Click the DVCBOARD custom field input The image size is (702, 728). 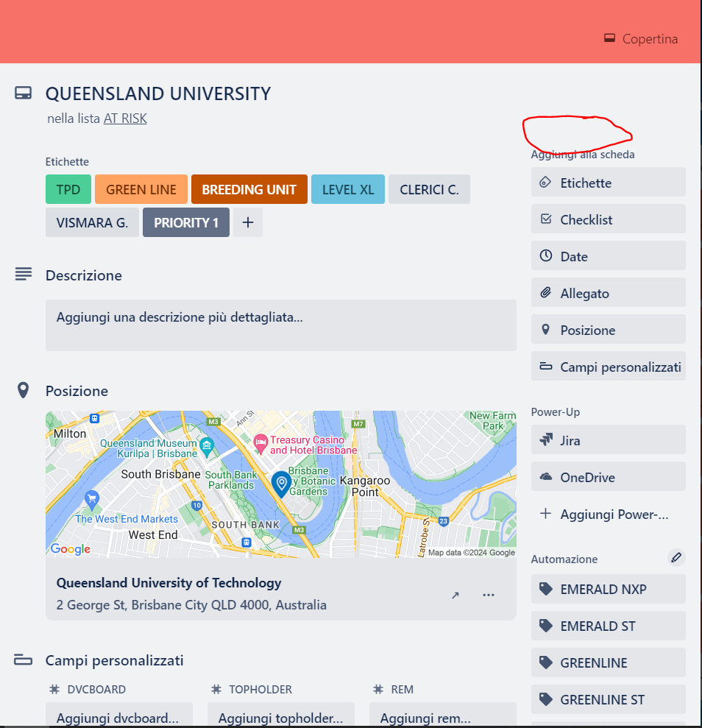coord(118,715)
